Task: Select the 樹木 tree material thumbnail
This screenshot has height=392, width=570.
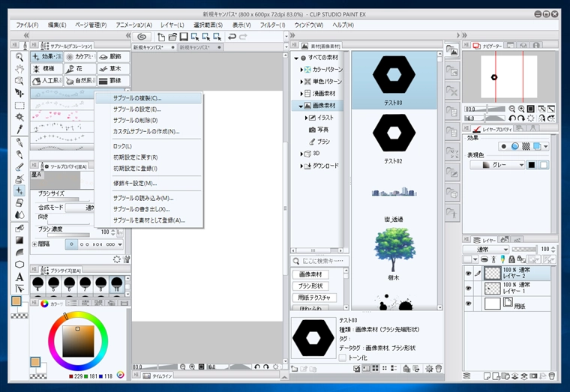Action: pyautogui.click(x=394, y=254)
